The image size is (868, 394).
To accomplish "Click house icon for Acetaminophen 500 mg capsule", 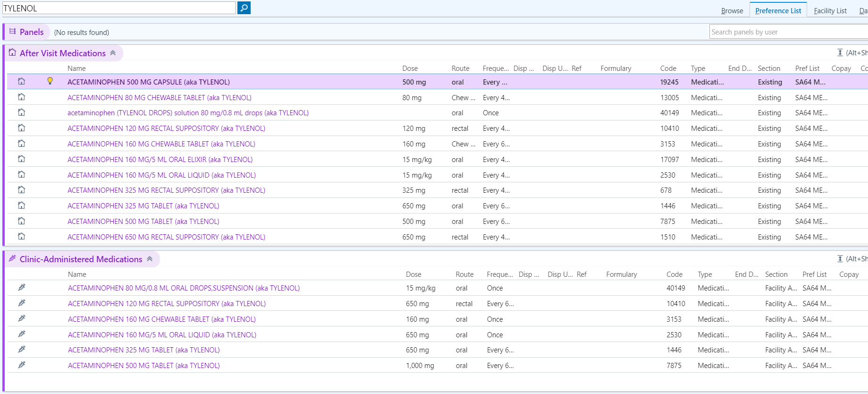I will coord(21,81).
